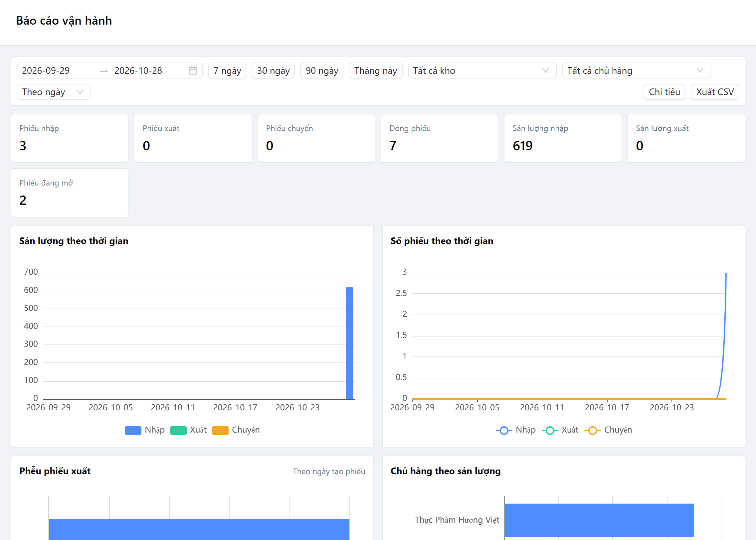Choose the Tháng này range
This screenshot has height=540, width=756.
tap(376, 70)
